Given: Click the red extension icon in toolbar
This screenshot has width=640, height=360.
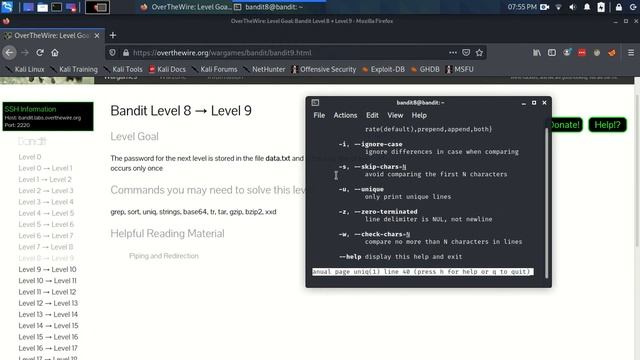Looking at the screenshot, I should 582,53.
